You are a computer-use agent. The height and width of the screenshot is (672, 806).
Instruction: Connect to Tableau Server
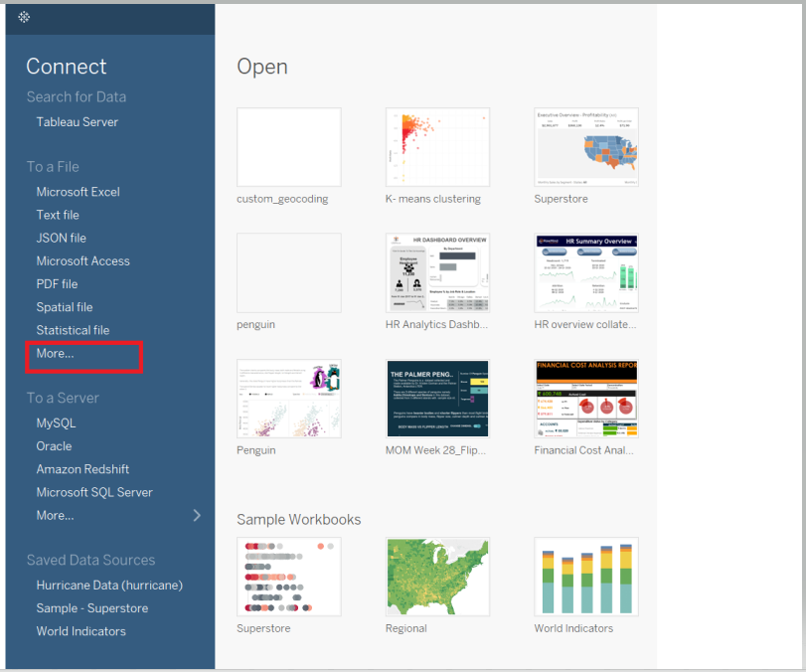click(78, 122)
